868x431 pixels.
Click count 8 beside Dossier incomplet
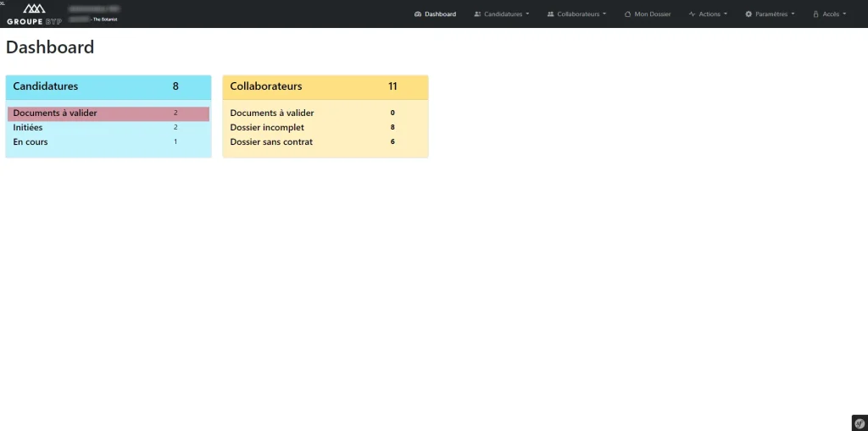pos(392,127)
